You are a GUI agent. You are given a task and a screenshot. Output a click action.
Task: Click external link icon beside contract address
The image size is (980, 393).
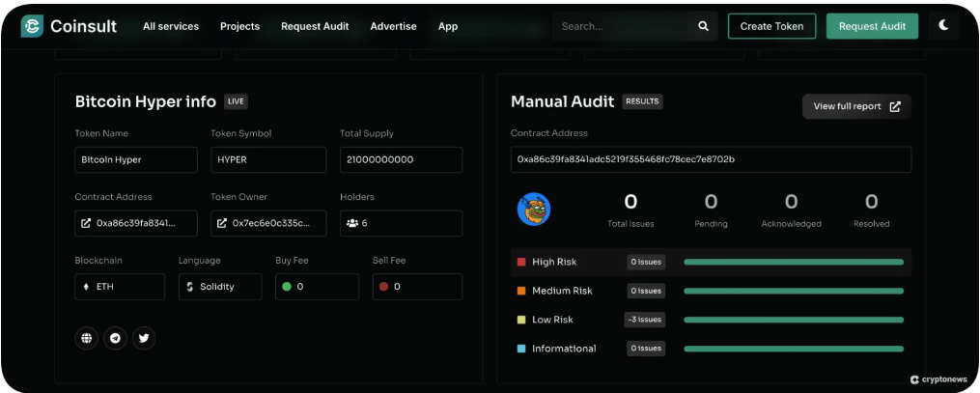coord(86,223)
